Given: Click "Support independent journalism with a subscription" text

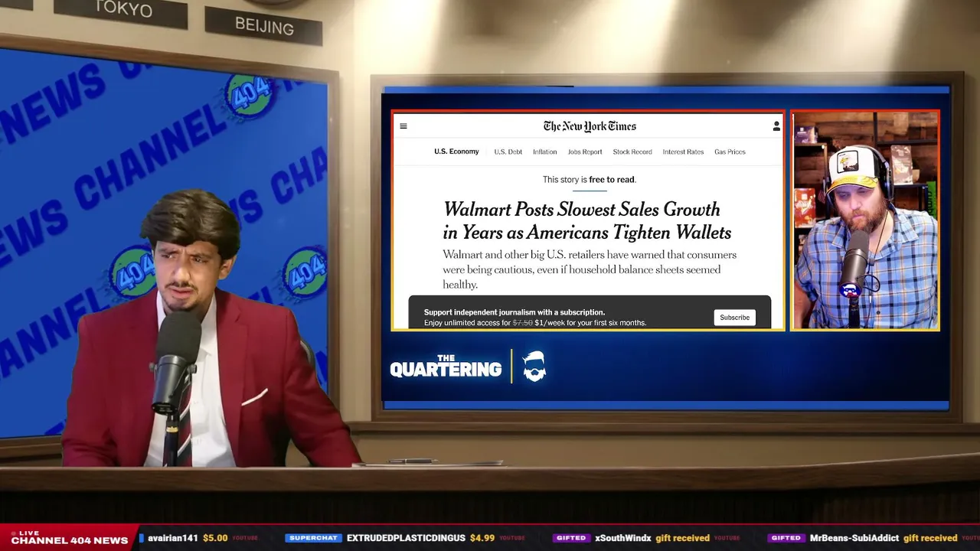Looking at the screenshot, I should (x=514, y=312).
